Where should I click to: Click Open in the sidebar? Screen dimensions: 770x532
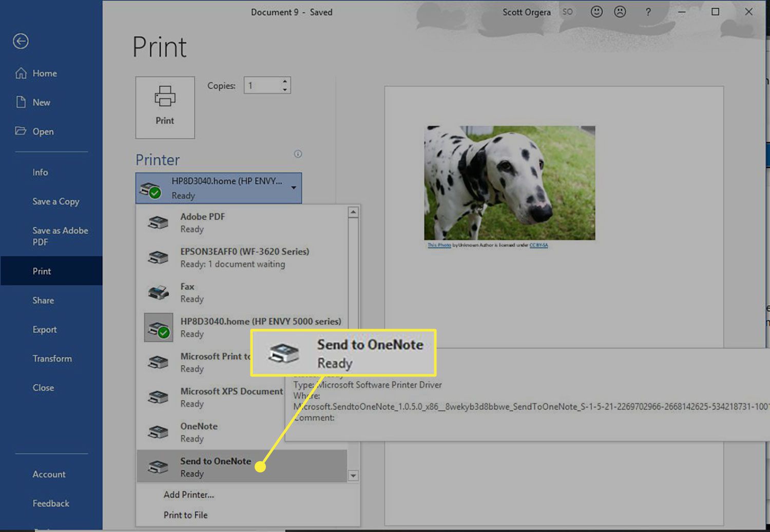pyautogui.click(x=43, y=131)
